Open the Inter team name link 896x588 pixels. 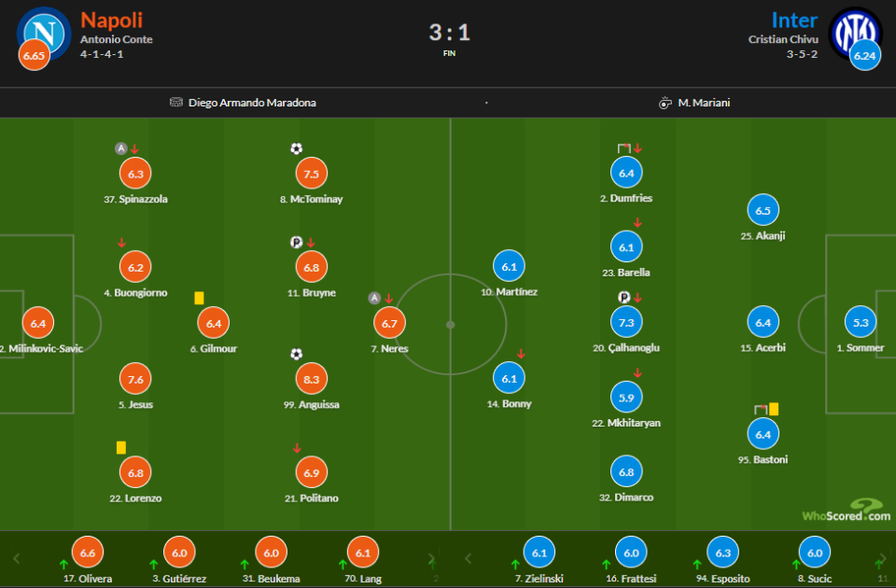[793, 20]
